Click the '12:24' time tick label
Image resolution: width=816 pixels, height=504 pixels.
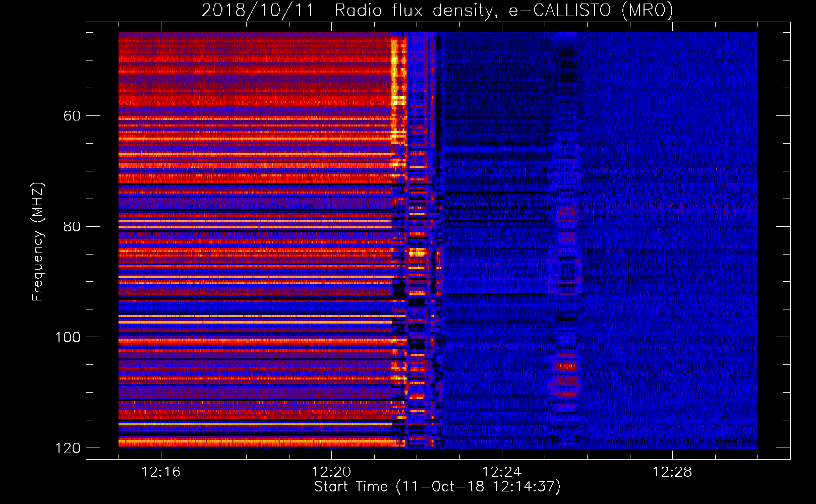tap(502, 472)
